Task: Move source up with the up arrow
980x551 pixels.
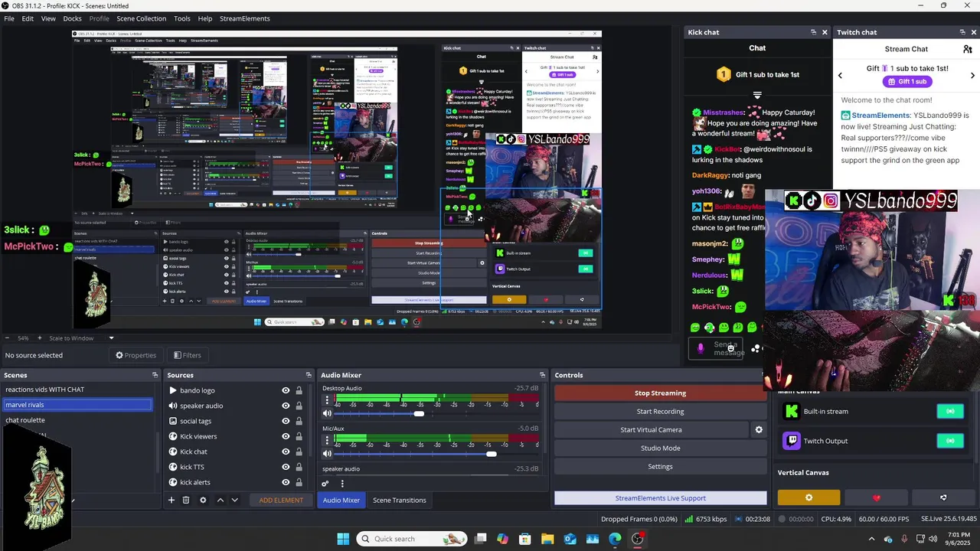Action: [x=220, y=500]
